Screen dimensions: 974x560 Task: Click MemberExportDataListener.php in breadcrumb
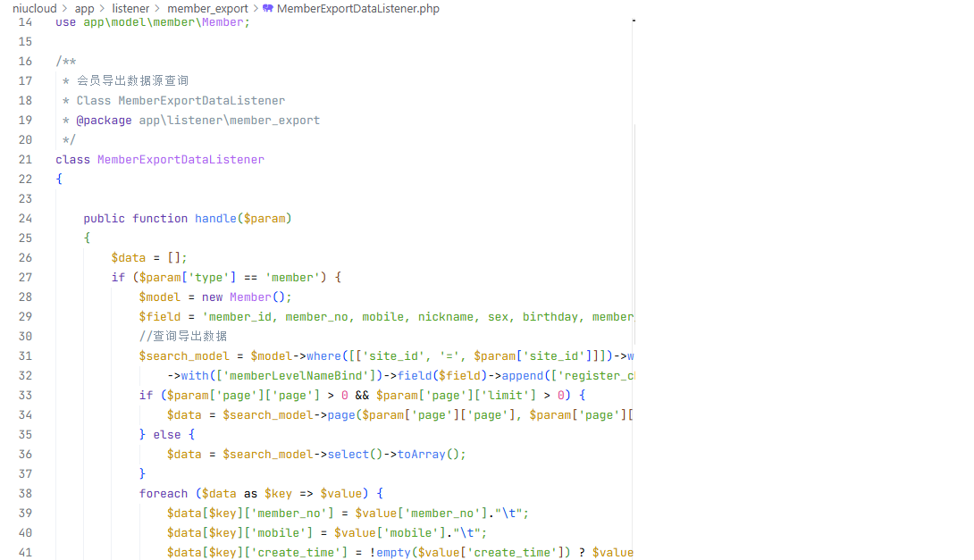[x=357, y=9]
